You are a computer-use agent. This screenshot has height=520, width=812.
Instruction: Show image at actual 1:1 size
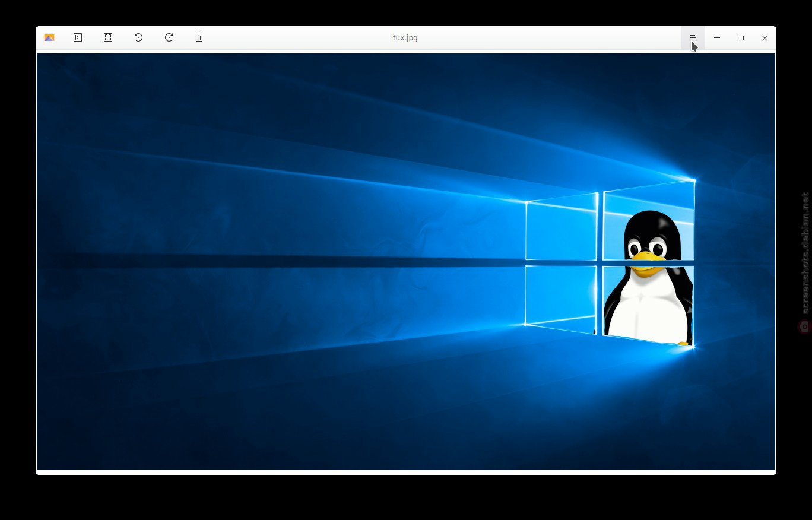click(x=78, y=37)
